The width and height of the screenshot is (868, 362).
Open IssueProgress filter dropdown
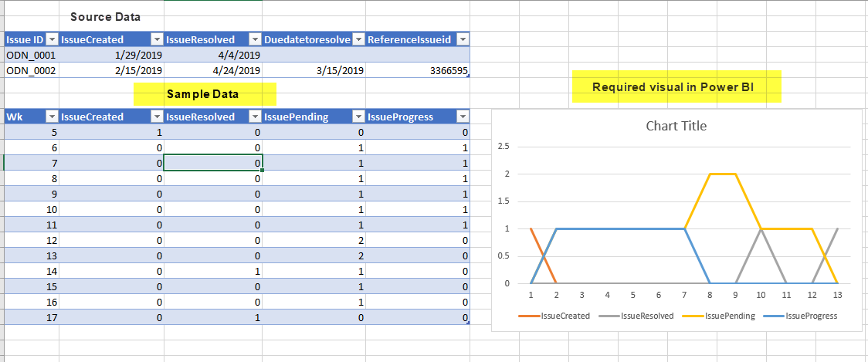463,117
